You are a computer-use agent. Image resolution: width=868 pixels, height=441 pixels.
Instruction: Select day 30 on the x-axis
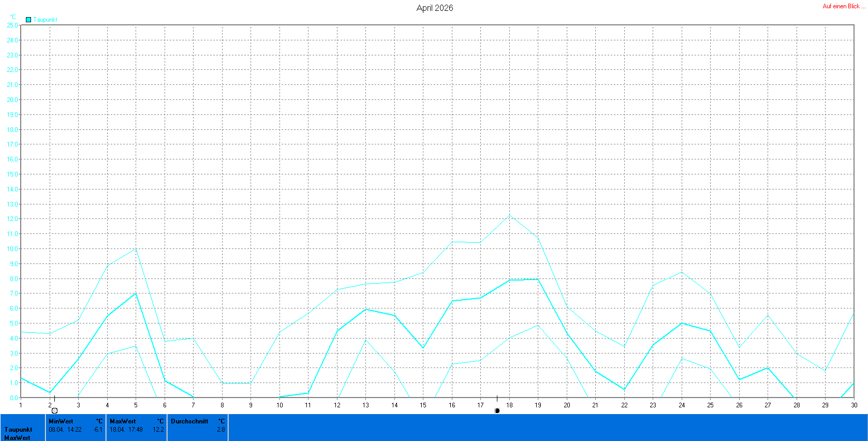pos(854,405)
